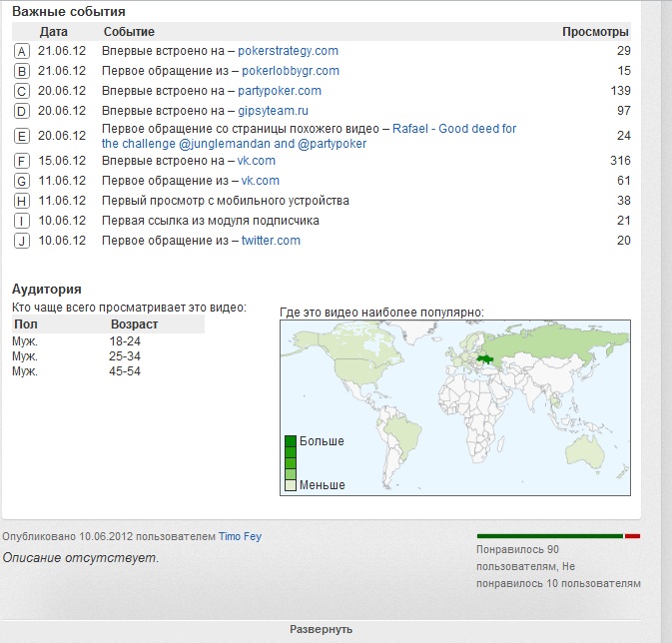Click event marker E icon
The height and width of the screenshot is (643, 672).
(21, 136)
